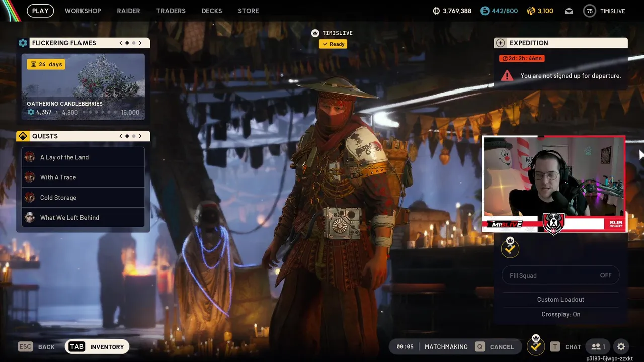644x362 pixels.
Task: Open the DECKS tab
Action: [x=212, y=11]
